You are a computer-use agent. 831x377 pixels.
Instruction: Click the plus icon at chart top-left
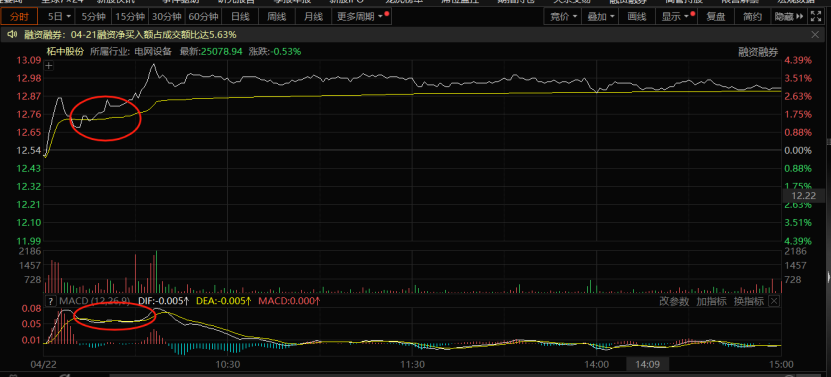point(49,66)
